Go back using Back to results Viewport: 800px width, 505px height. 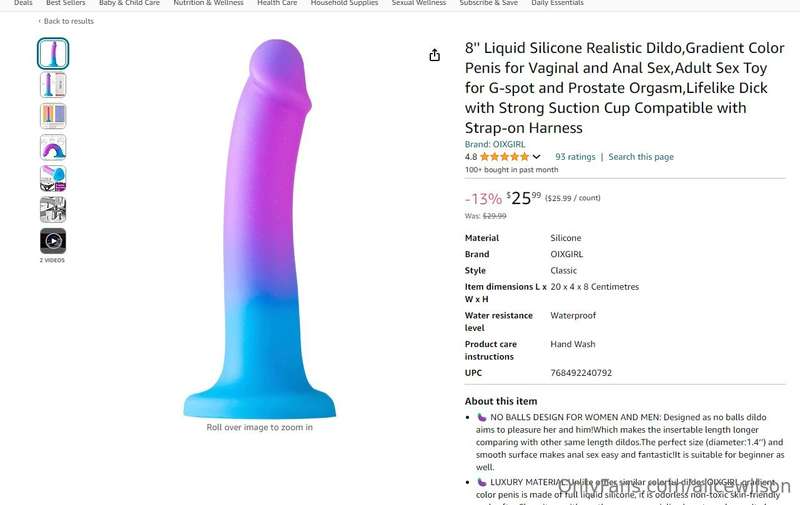point(66,21)
